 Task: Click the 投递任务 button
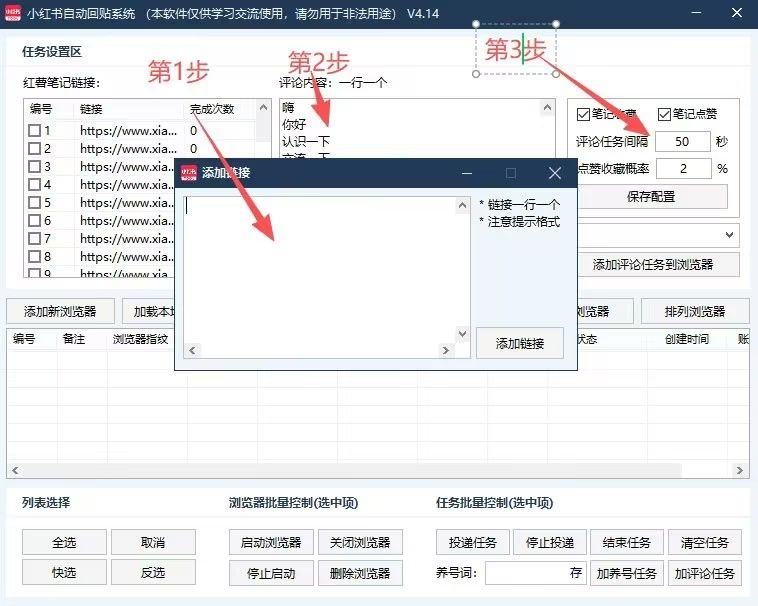[472, 543]
